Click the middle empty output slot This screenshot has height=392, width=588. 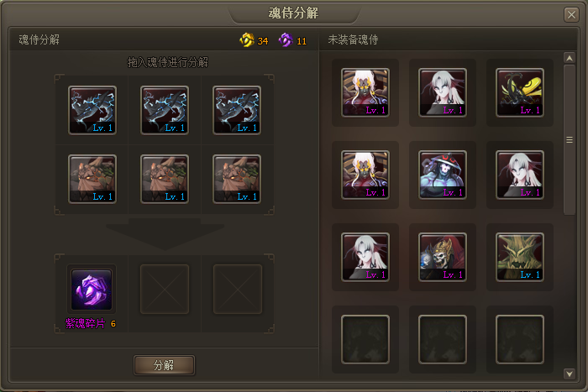(x=165, y=289)
